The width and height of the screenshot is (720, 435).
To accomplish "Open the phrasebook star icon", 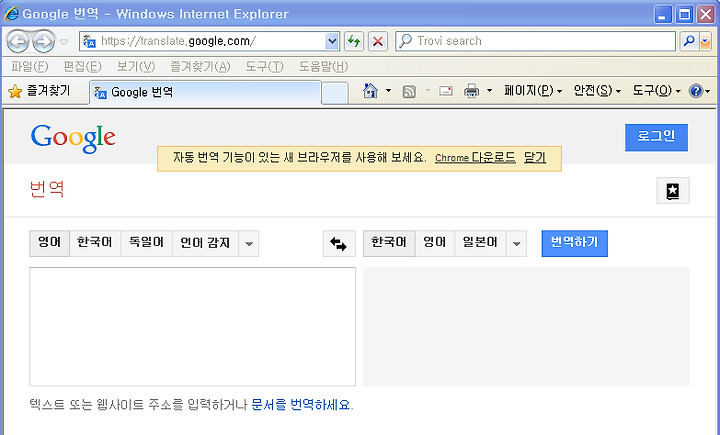I will point(673,191).
